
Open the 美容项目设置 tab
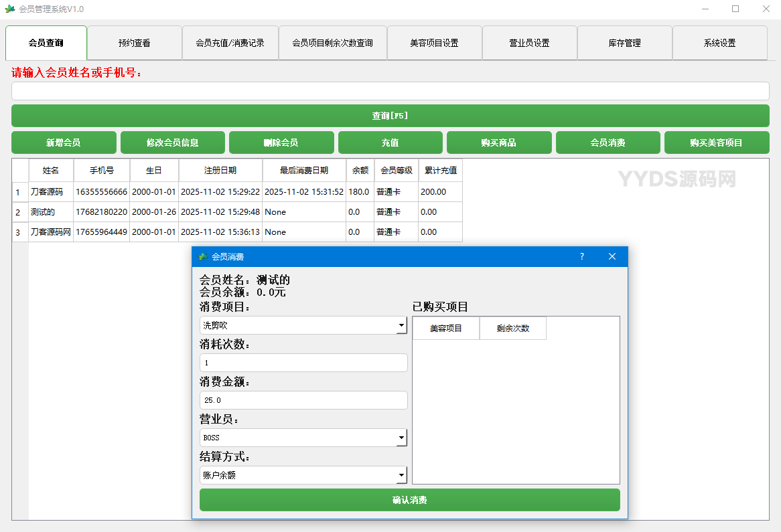(434, 43)
